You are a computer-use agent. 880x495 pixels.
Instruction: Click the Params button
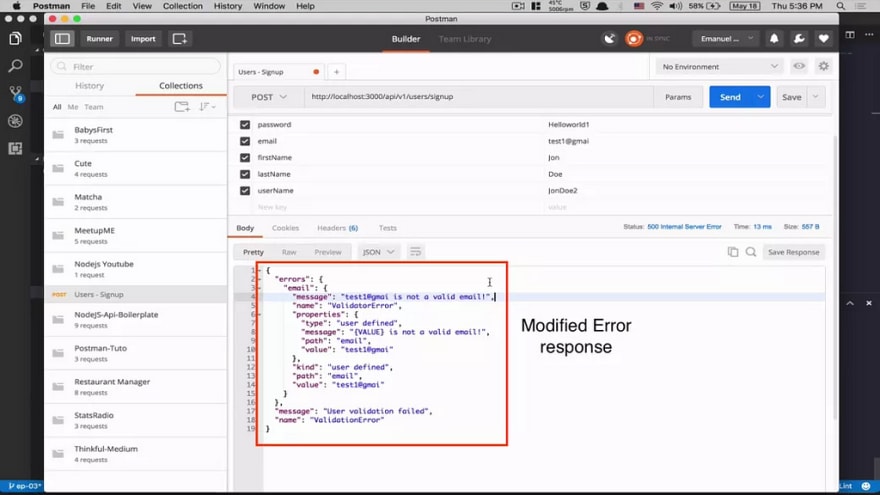(x=678, y=97)
